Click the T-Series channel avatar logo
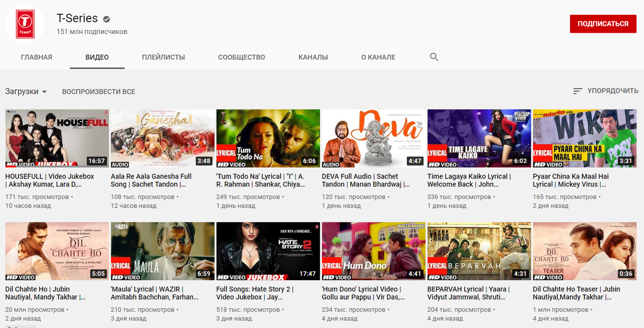The width and height of the screenshot is (644, 328). click(x=25, y=25)
